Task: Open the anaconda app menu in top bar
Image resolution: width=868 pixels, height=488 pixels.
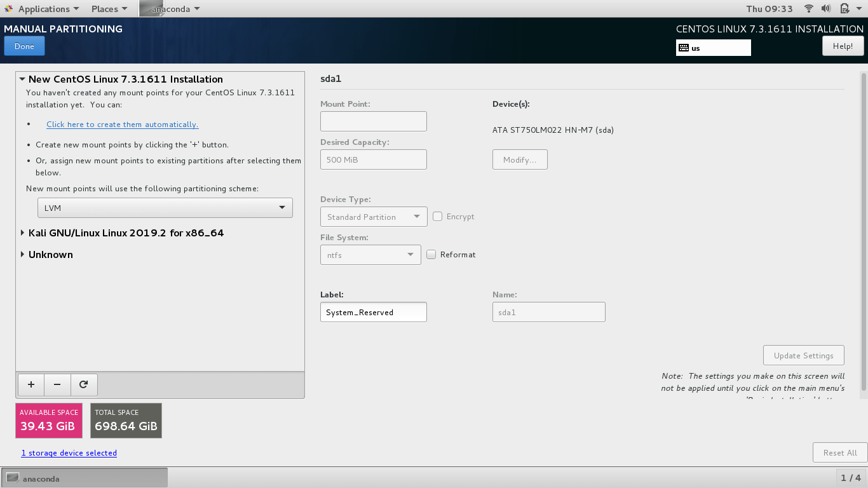Action: point(170,9)
